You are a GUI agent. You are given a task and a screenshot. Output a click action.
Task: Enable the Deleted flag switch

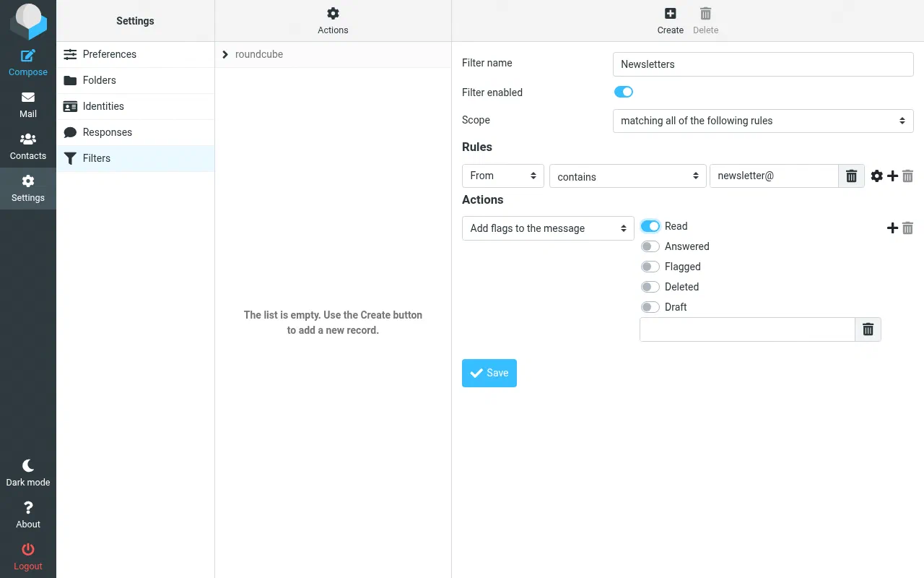tap(650, 287)
